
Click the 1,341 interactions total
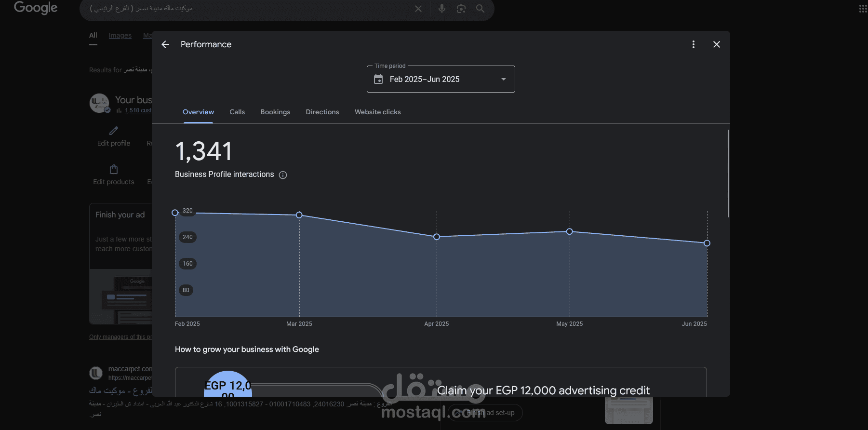click(203, 151)
